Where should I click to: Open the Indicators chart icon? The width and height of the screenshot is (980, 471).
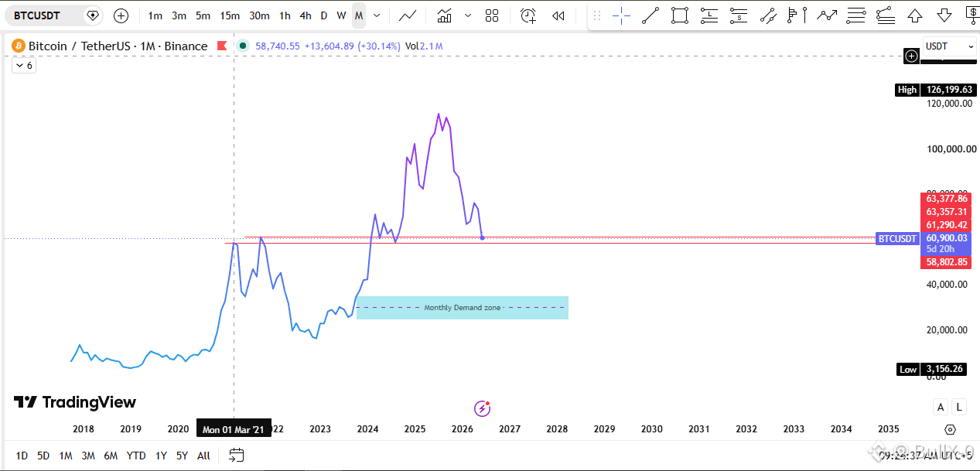coord(444,15)
